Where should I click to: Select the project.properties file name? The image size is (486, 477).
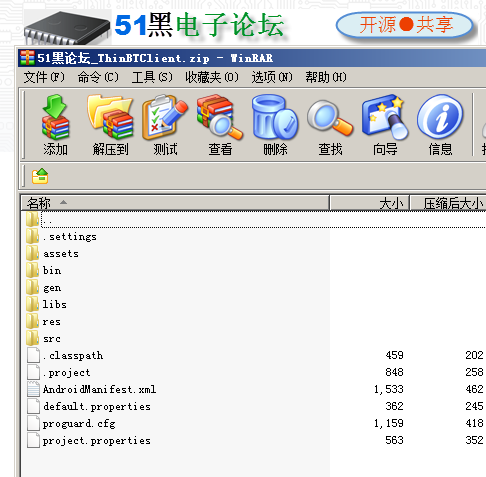(97, 441)
